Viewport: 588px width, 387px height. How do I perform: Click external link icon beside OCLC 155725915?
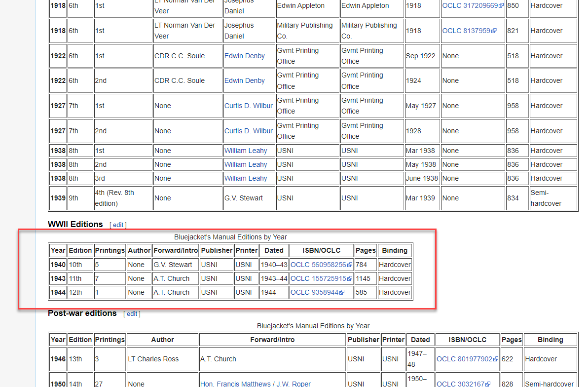click(350, 278)
